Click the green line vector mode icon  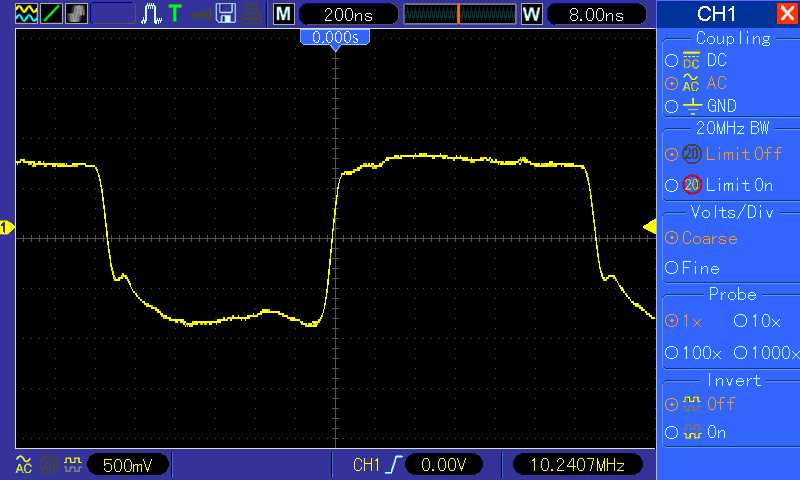tap(52, 14)
